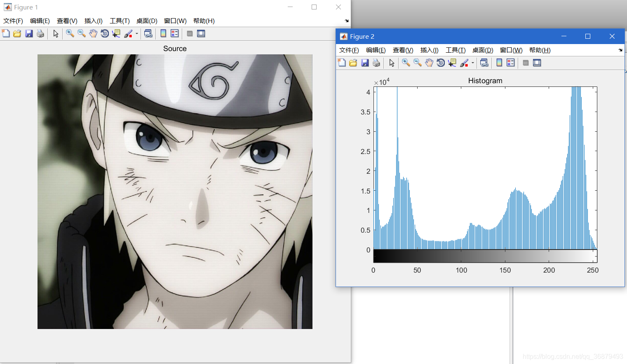Insert Colorbar in Figure 2 toolbar
627x364 pixels.
pos(499,63)
